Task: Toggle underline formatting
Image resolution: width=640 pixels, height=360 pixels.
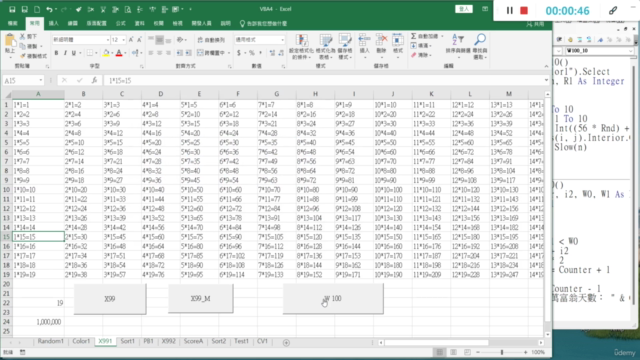Action: point(74,53)
